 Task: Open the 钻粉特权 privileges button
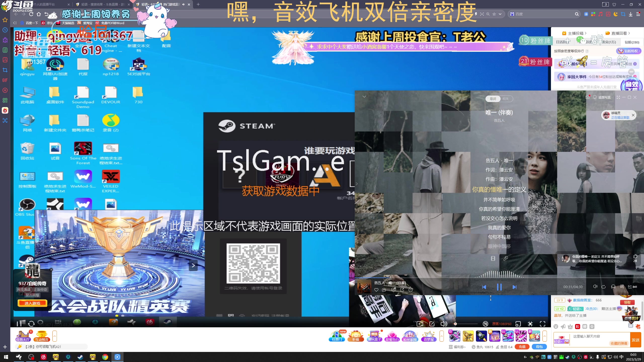click(x=629, y=51)
